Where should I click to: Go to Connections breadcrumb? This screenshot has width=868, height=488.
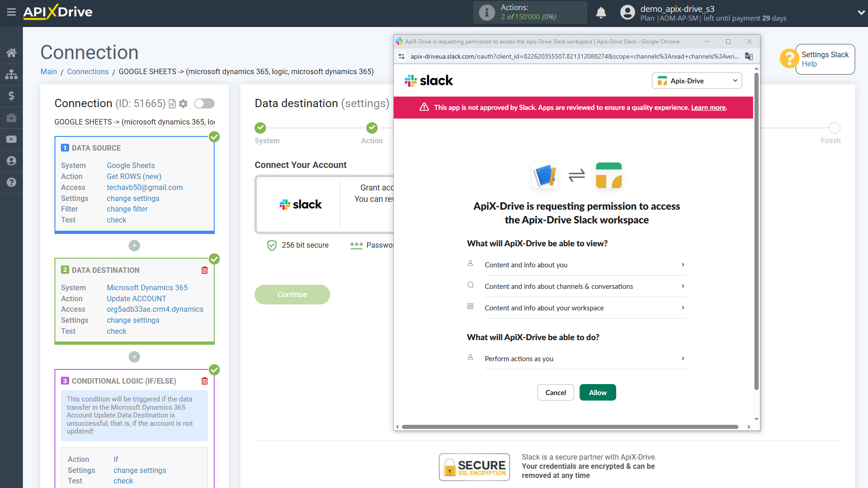pos(88,71)
